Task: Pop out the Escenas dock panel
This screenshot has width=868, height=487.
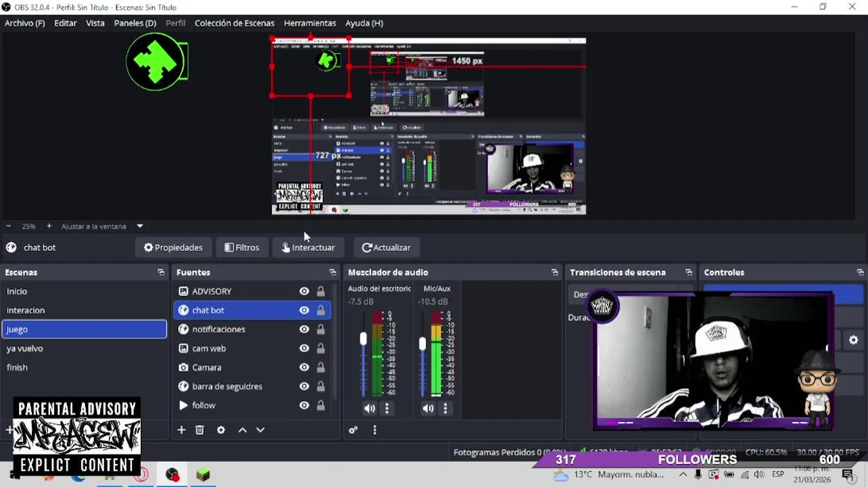Action: [x=161, y=272]
